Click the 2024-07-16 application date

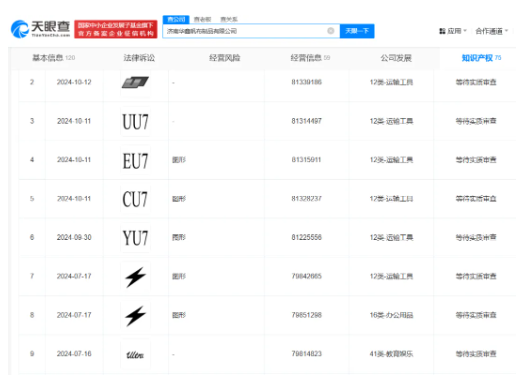point(74,354)
